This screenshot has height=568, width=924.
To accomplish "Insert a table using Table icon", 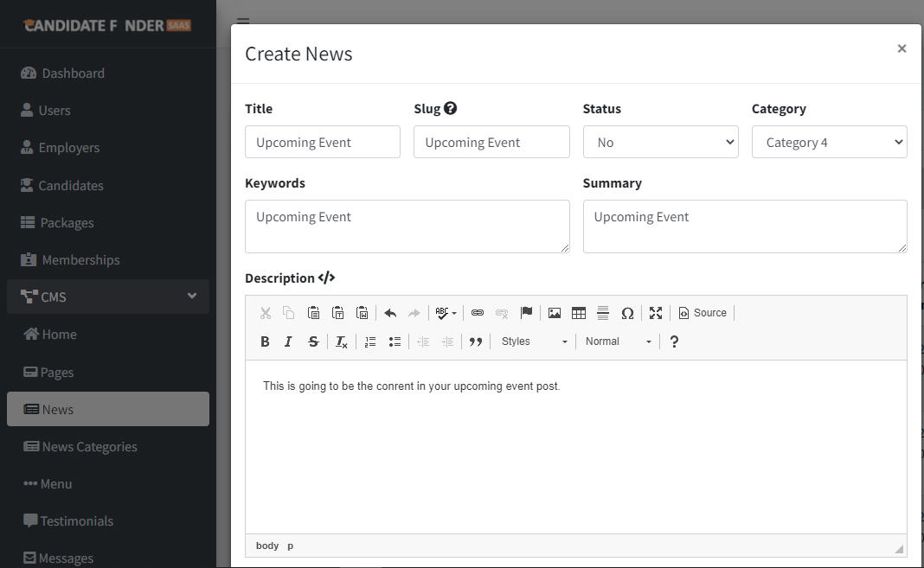I will coord(579,313).
